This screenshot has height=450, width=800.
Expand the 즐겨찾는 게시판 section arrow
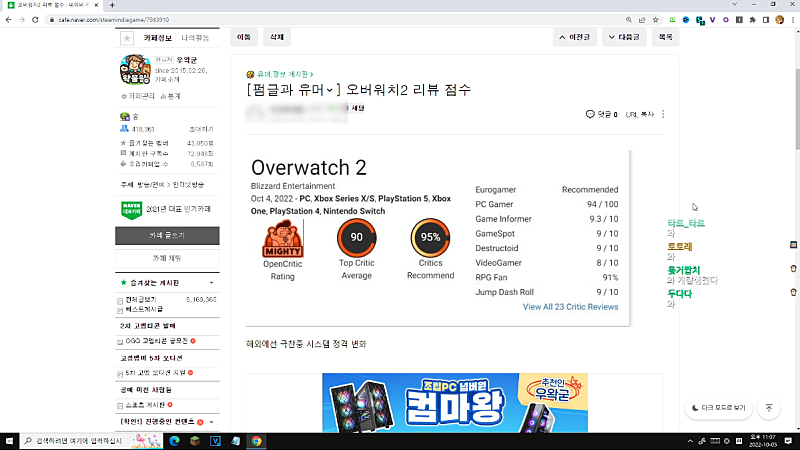(x=212, y=283)
